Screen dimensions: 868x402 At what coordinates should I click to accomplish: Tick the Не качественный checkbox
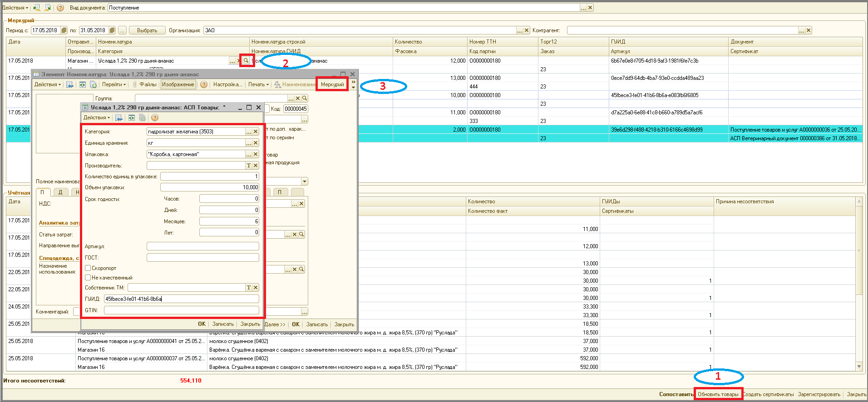click(88, 278)
